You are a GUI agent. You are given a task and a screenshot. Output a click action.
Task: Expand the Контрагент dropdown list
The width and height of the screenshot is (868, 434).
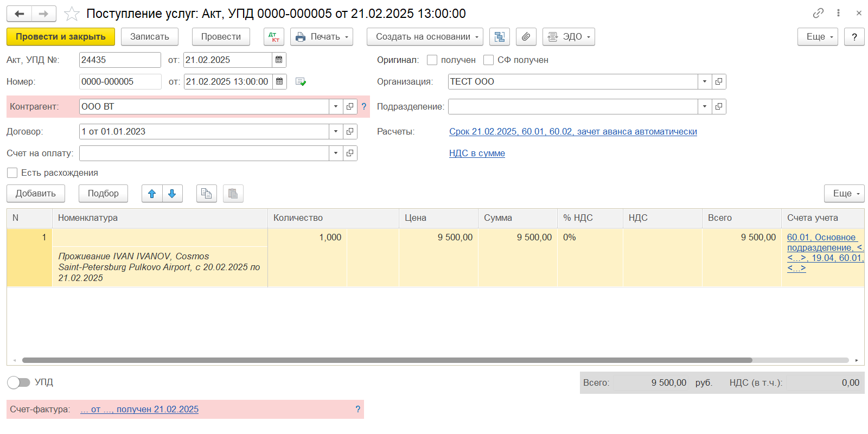pyautogui.click(x=336, y=107)
